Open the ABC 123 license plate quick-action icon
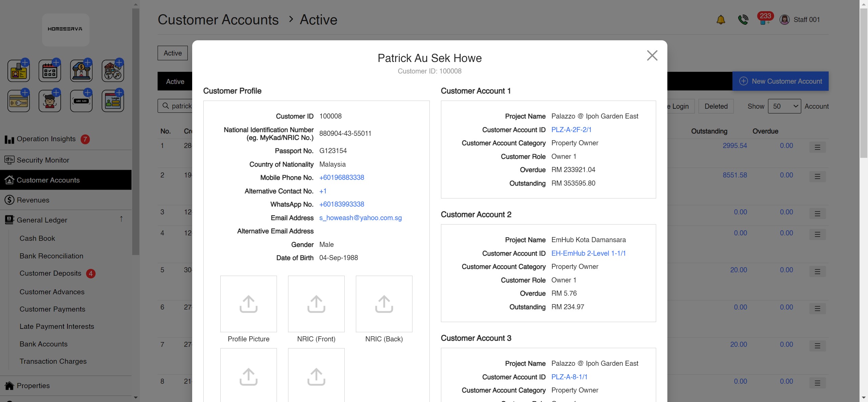Viewport: 868px width, 402px height. 81,100
